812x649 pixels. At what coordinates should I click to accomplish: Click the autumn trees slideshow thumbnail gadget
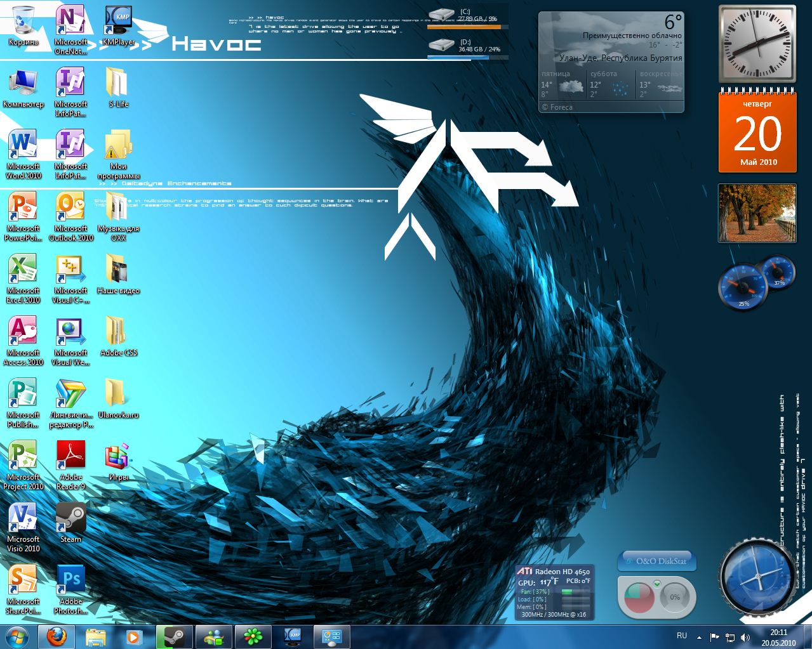757,213
